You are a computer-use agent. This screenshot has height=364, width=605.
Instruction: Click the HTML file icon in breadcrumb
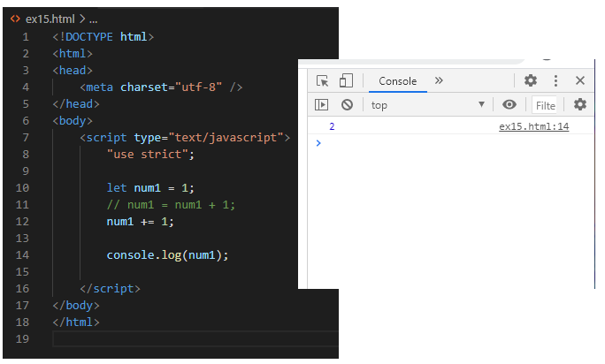[15, 19]
